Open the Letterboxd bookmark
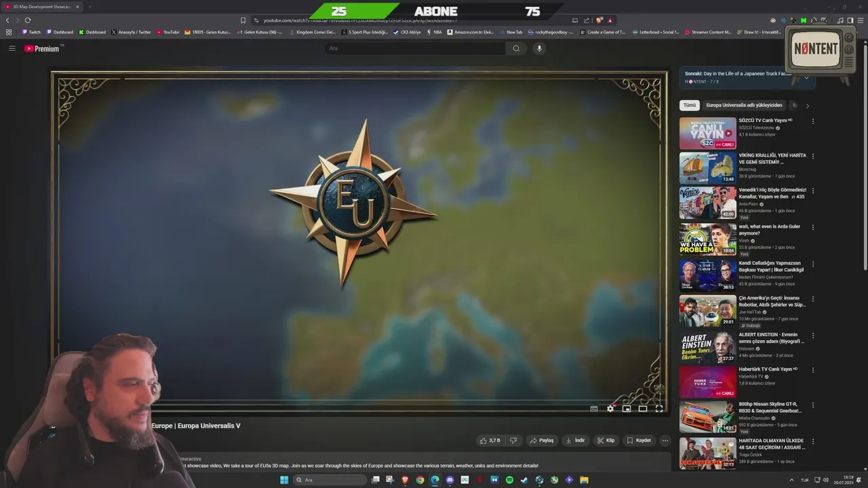 point(656,32)
